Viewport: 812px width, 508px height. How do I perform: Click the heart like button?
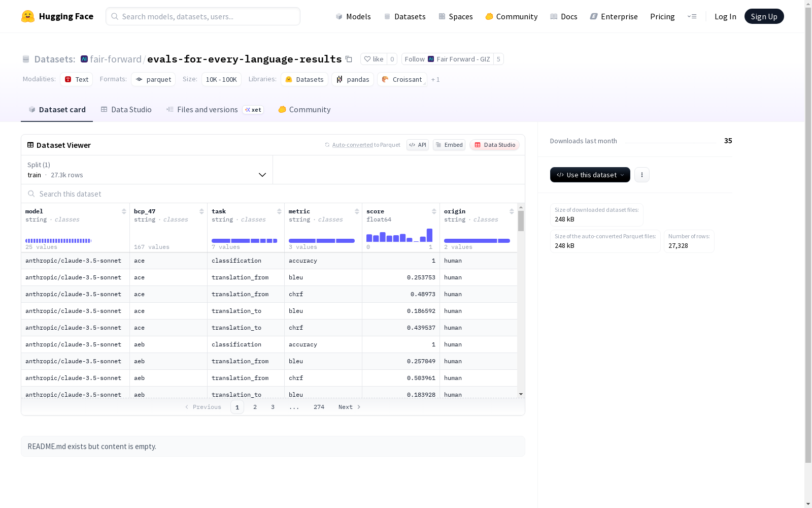pyautogui.click(x=374, y=59)
